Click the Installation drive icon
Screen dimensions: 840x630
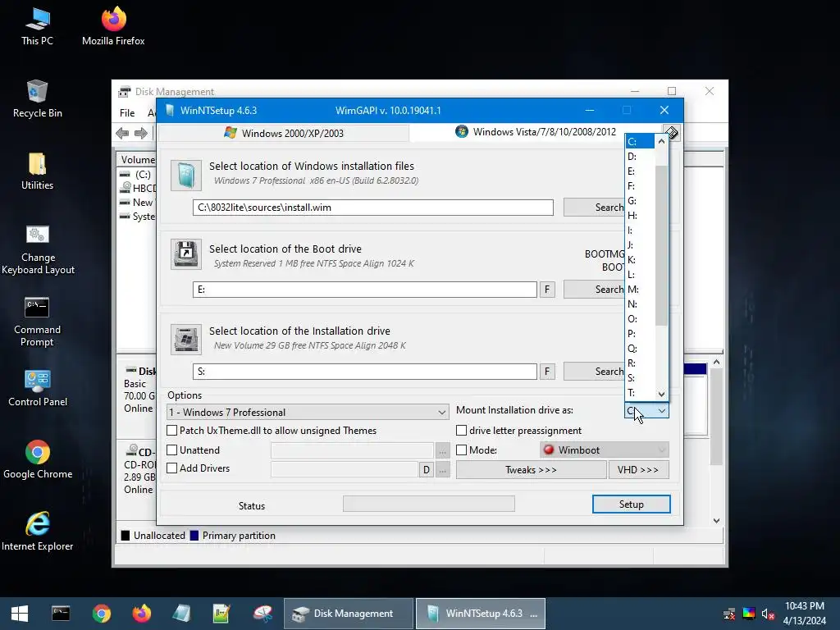pyautogui.click(x=186, y=339)
